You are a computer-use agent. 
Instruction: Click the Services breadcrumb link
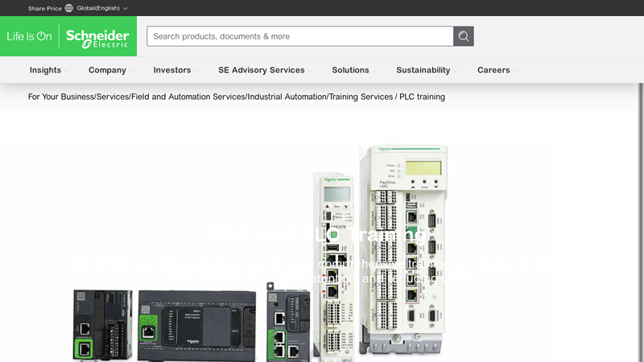[x=112, y=97]
